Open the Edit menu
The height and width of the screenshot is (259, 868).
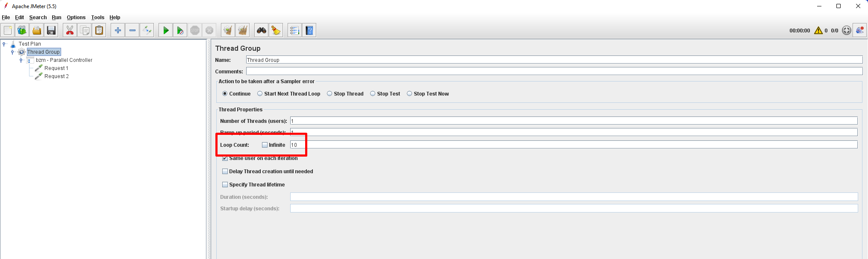click(x=20, y=17)
